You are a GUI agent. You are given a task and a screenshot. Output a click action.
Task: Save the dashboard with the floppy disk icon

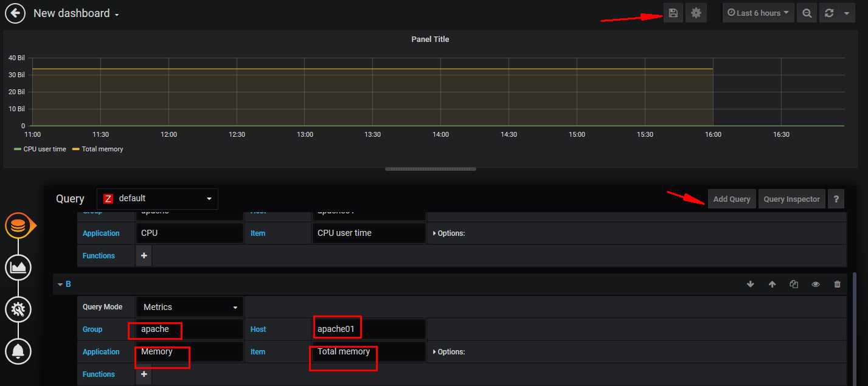pyautogui.click(x=673, y=13)
